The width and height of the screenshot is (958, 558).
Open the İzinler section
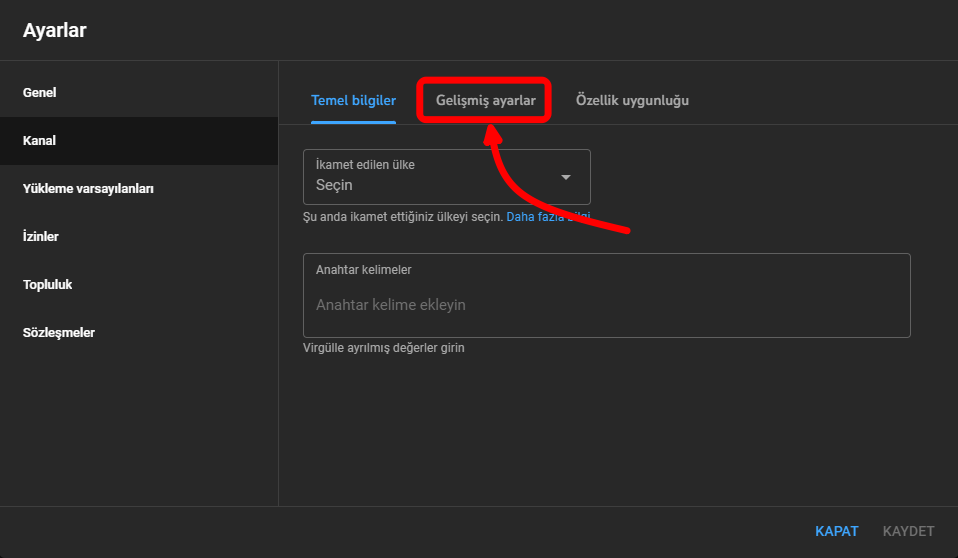[41, 237]
